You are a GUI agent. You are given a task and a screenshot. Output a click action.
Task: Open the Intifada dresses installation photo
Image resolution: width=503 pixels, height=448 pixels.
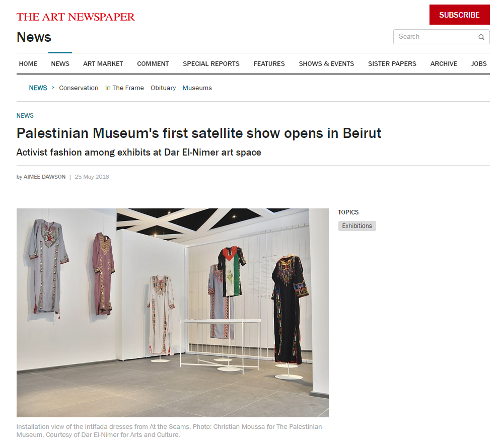coord(173,313)
